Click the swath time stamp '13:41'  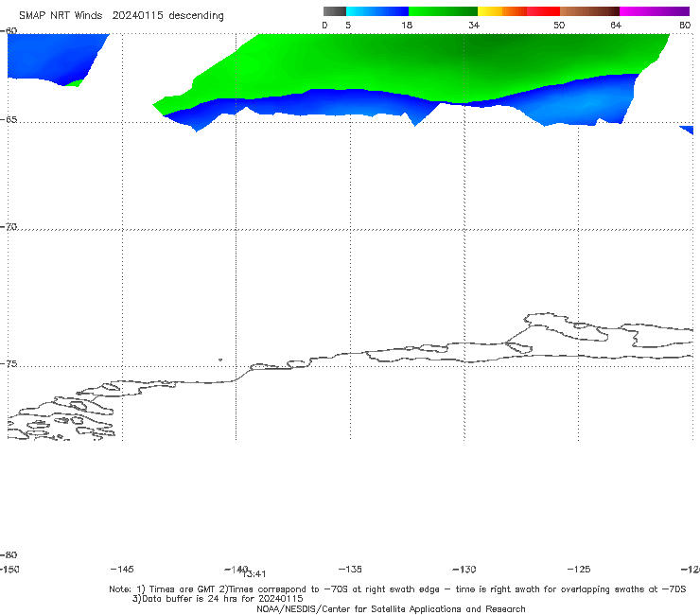[254, 574]
